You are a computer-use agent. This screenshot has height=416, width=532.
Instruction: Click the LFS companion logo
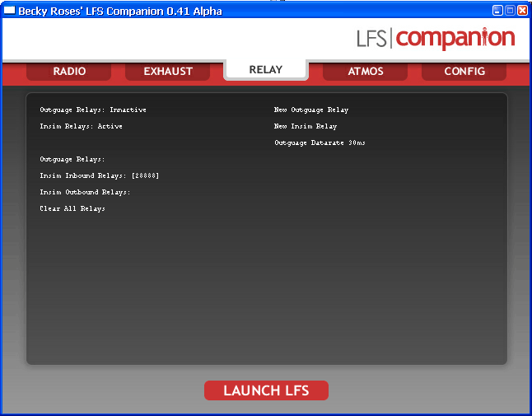tap(436, 39)
